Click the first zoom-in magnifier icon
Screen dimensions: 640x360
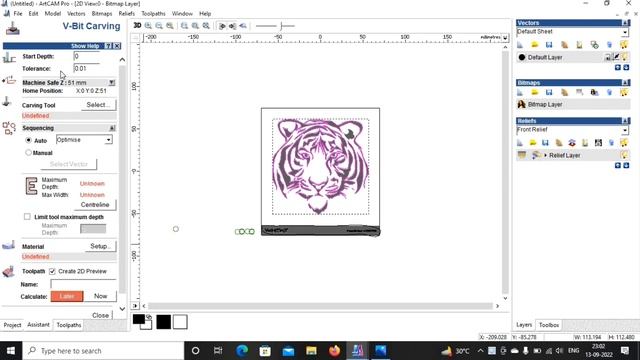(x=148, y=26)
